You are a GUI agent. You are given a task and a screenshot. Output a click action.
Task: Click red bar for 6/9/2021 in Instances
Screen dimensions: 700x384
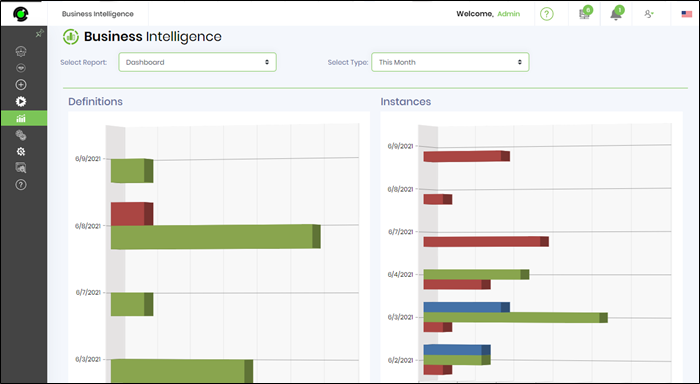pos(467,156)
